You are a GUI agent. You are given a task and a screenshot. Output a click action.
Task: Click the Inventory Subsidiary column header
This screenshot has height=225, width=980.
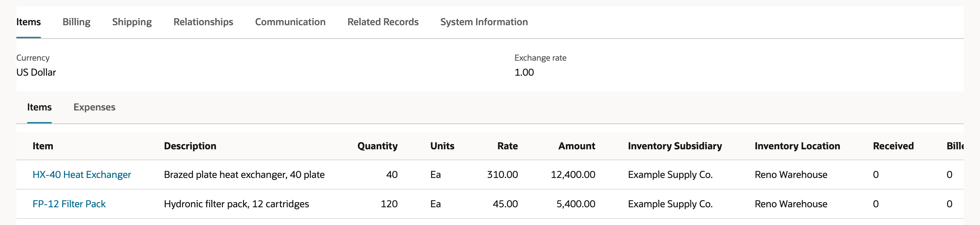tap(675, 146)
